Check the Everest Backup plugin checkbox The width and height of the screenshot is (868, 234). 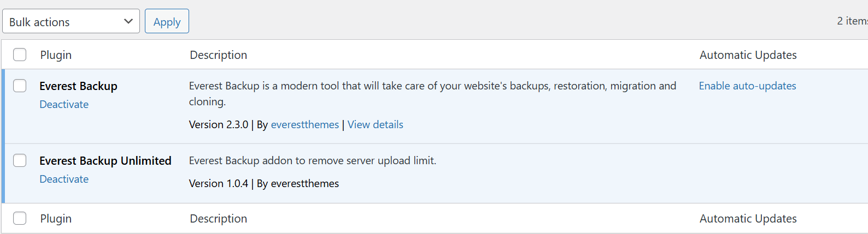click(x=20, y=86)
